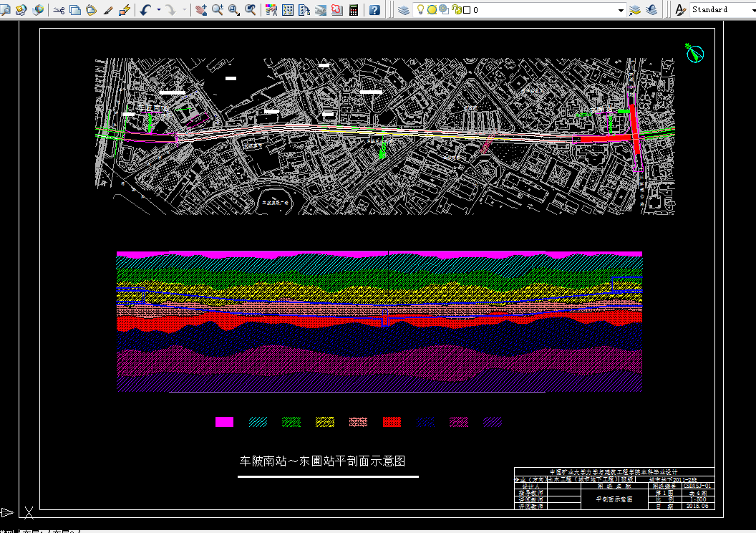This screenshot has height=533, width=756.
Task: Select the cyan hatched legend swatch
Action: tap(258, 422)
